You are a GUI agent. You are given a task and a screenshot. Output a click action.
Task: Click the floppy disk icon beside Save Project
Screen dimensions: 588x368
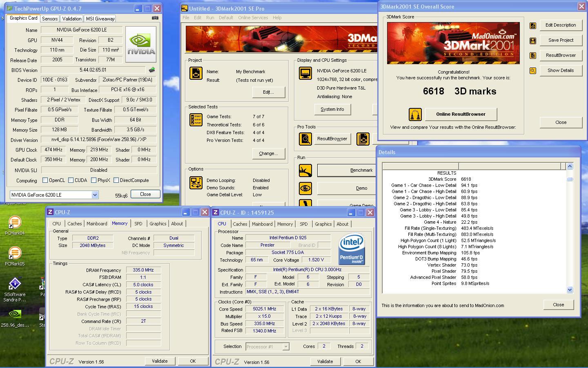point(533,40)
